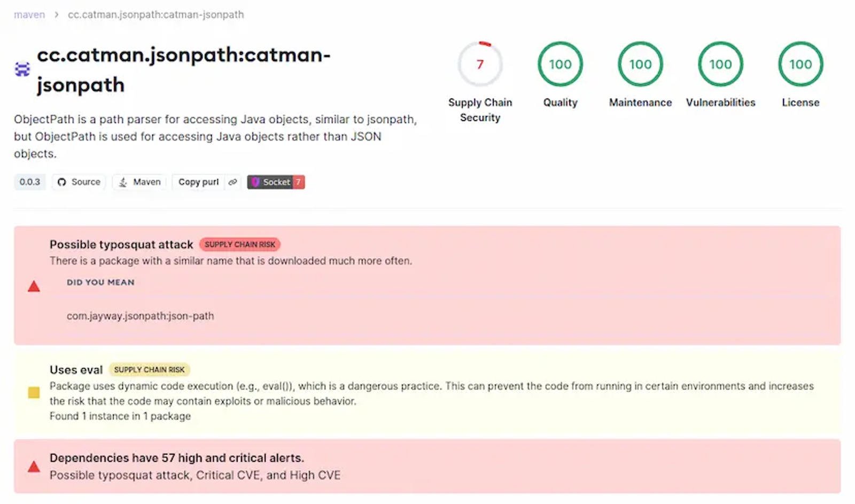Click red triangle on Dependencies alerts row
This screenshot has width=855, height=504.
(34, 467)
